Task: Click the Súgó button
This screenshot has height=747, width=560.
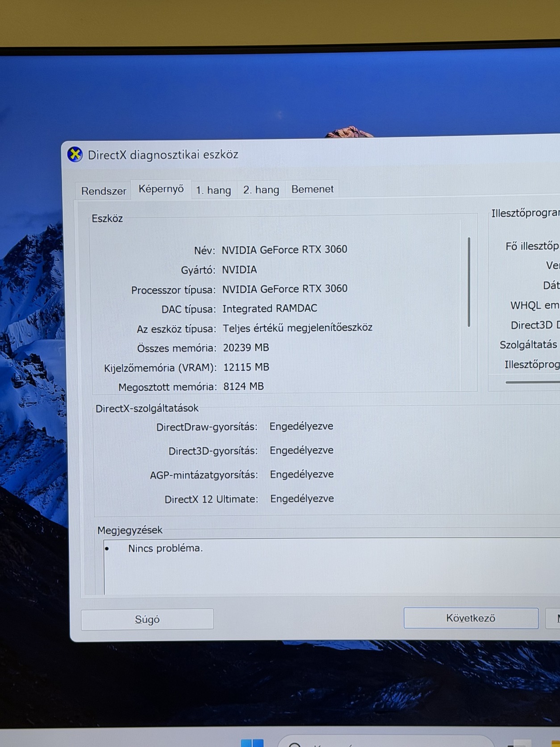Action: point(147,619)
